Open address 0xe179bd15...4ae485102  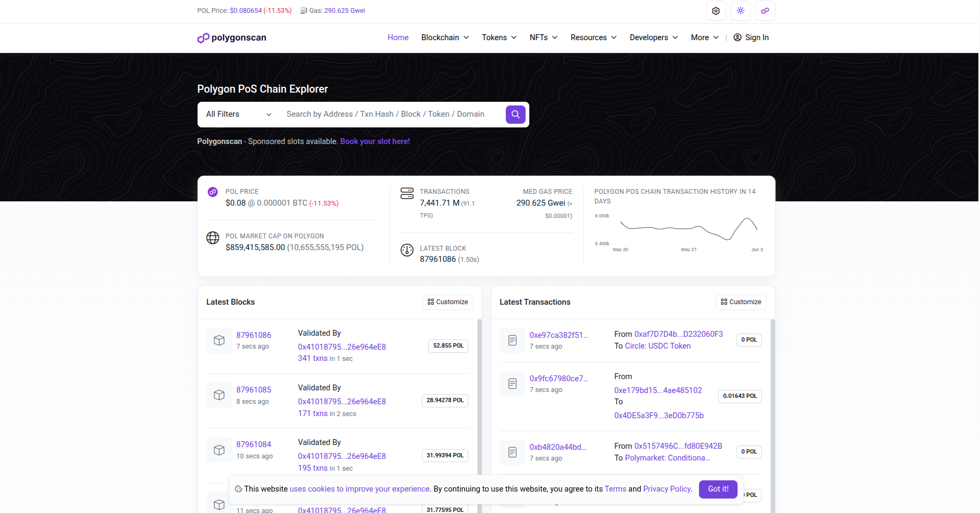point(658,390)
